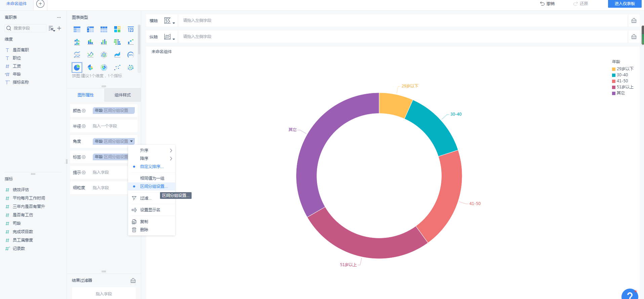The width and height of the screenshot is (644, 299).
Task: Add a new component with plus icon
Action: [x=40, y=4]
